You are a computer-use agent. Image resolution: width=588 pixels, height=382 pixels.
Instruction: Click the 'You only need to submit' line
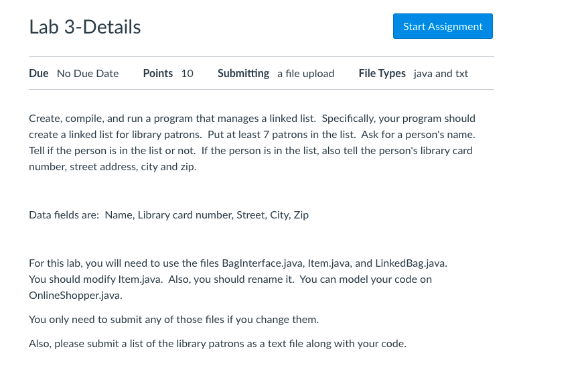(x=173, y=319)
